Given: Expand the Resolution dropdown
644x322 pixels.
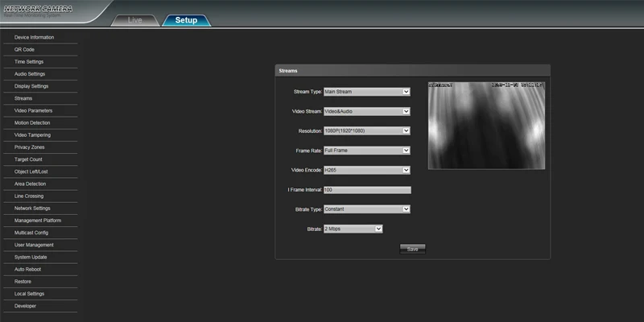Looking at the screenshot, I should click(367, 131).
